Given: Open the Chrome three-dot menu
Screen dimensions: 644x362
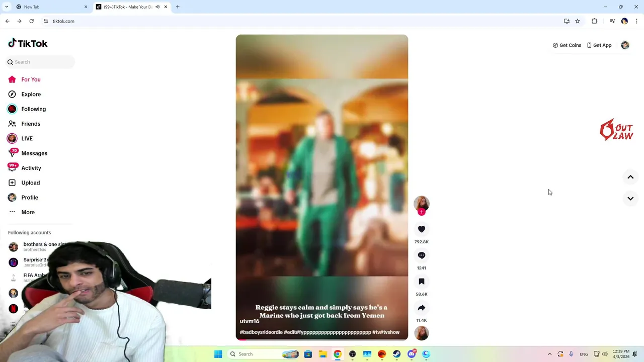Looking at the screenshot, I should click(x=637, y=21).
